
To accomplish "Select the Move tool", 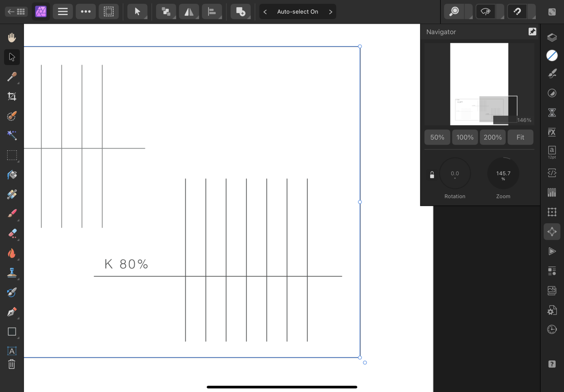I will (12, 57).
